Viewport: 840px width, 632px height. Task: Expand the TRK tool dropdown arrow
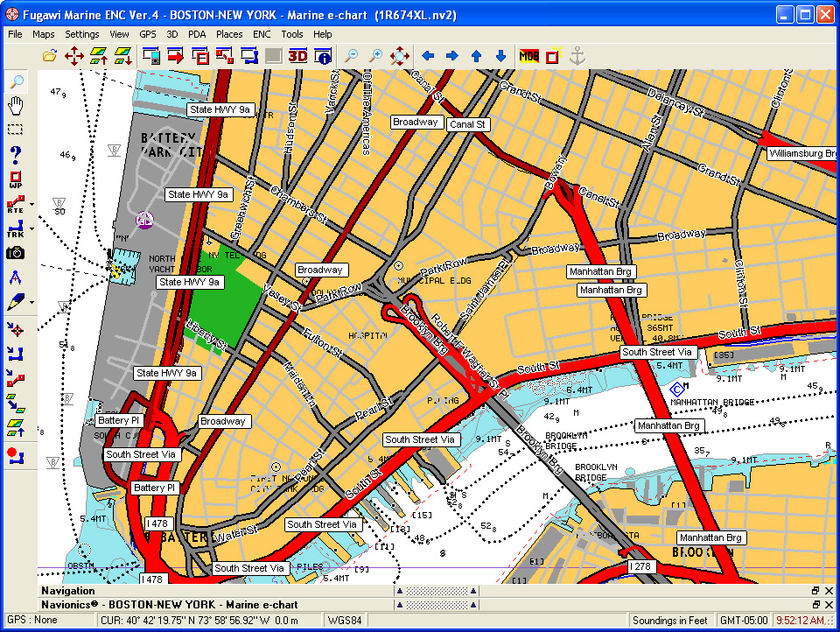(x=31, y=228)
